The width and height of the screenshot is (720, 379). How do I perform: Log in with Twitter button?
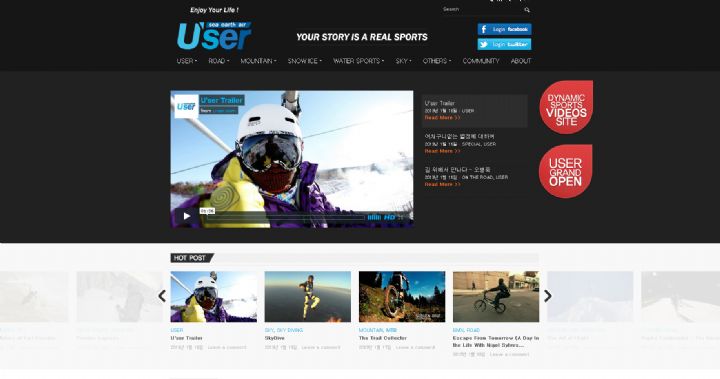pos(504,44)
